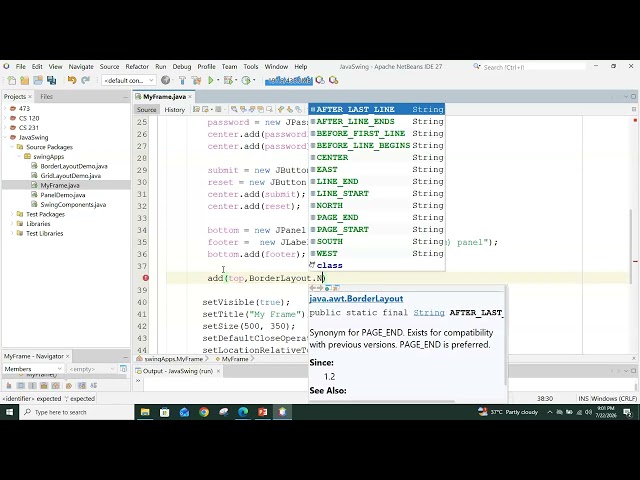Close the Output - JavaSwing (run) tab
The image size is (640, 480).
(218, 371)
